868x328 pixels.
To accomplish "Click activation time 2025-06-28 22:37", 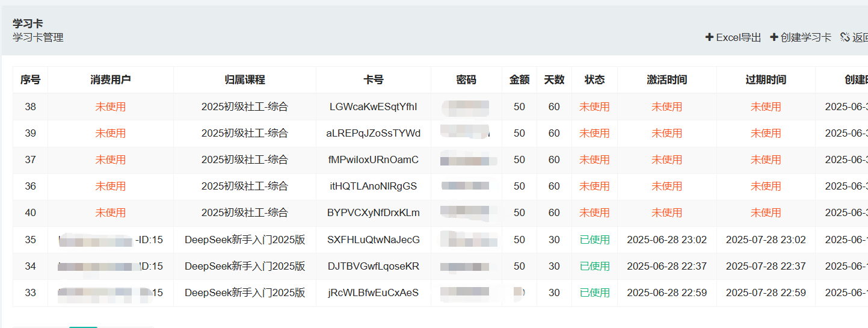I will click(x=666, y=266).
